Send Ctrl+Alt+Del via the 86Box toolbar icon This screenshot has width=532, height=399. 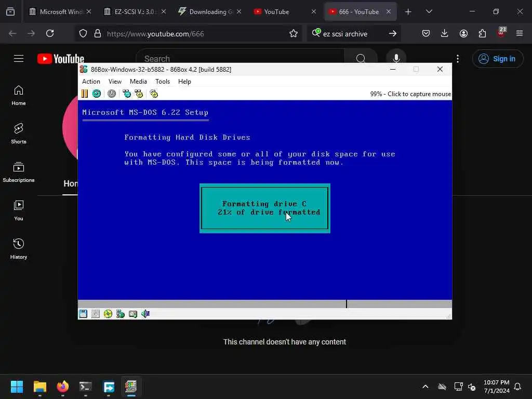point(127,94)
